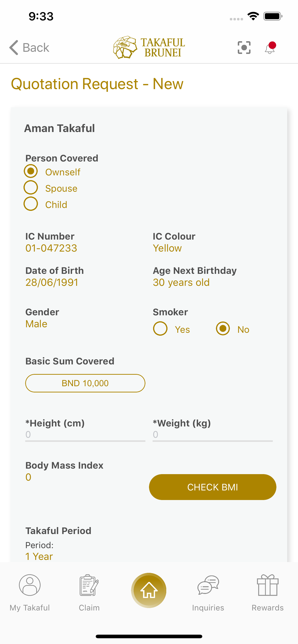
Task: Tap the Takaful Brunei logo
Action: [x=149, y=47]
